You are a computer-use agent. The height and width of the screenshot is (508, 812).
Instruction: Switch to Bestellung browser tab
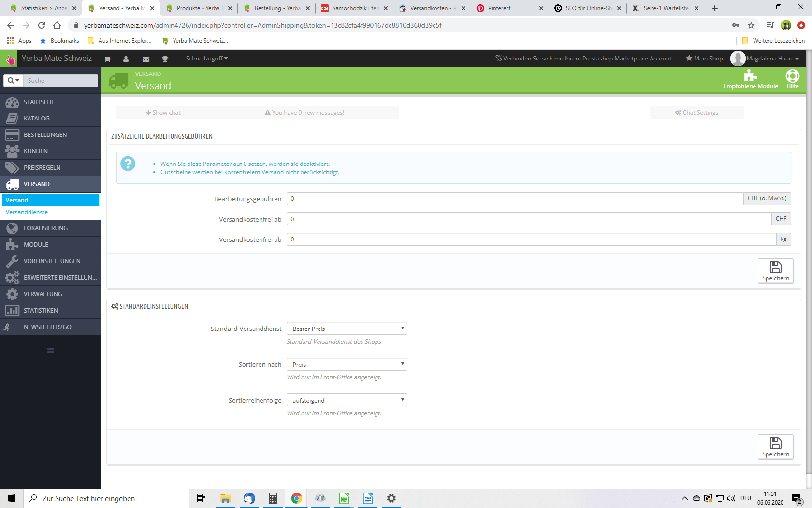277,8
